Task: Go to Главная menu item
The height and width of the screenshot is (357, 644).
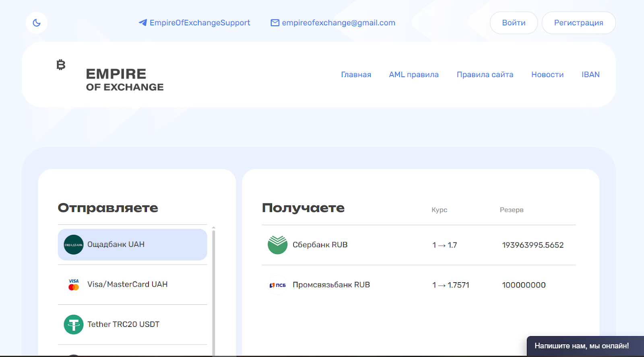Action: (x=356, y=75)
